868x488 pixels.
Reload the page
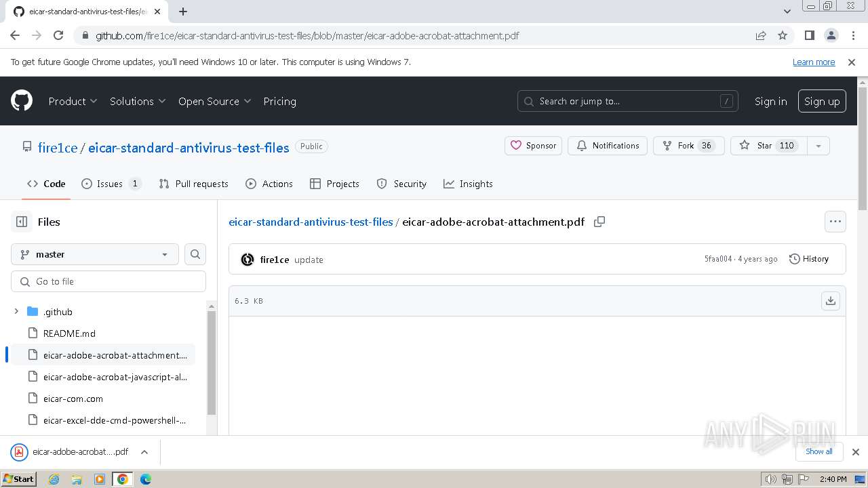(x=58, y=36)
